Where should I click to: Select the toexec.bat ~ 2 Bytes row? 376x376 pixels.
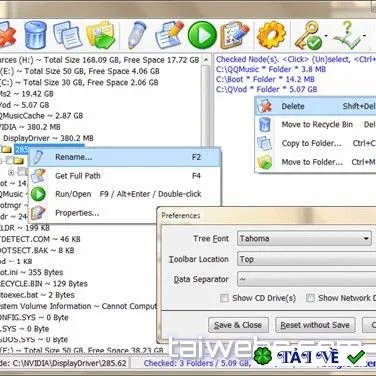37,295
